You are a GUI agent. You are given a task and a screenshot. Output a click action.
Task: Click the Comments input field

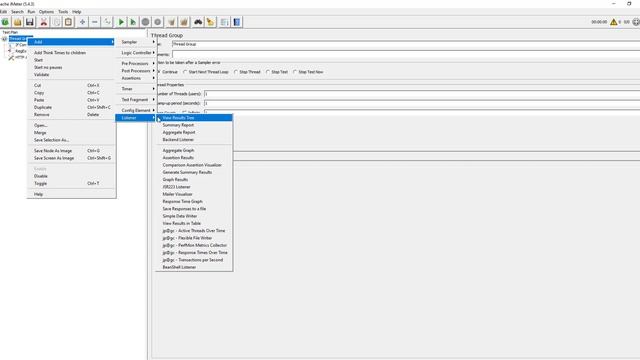pos(406,54)
